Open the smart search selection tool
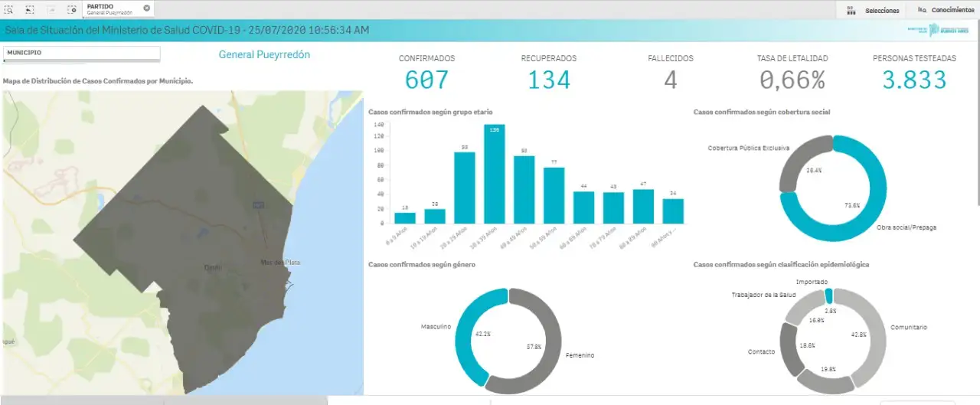The width and height of the screenshot is (980, 405). pos(9,9)
